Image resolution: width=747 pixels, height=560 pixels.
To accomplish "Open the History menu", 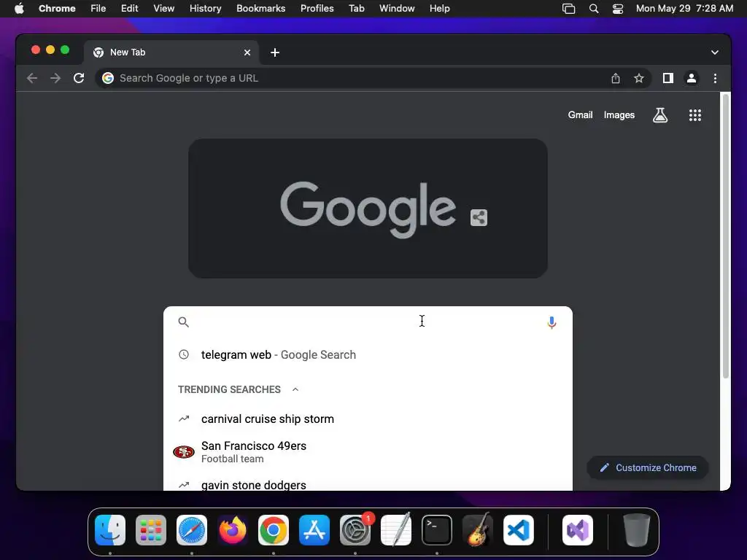I will [205, 9].
